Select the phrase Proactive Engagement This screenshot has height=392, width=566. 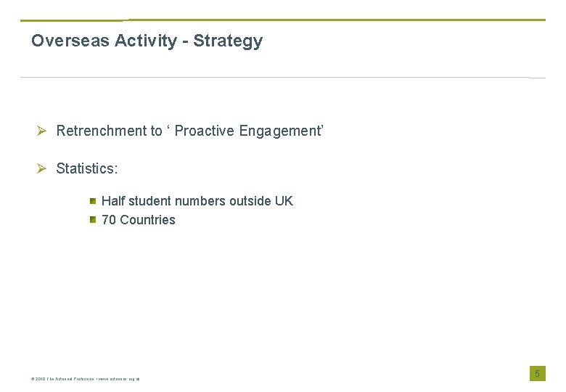pyautogui.click(x=248, y=131)
